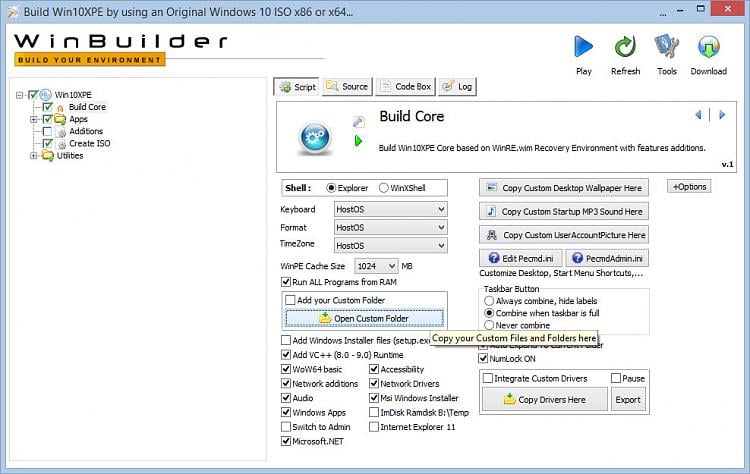Run script with small green arrow
Image resolution: width=750 pixels, height=474 pixels.
358,141
